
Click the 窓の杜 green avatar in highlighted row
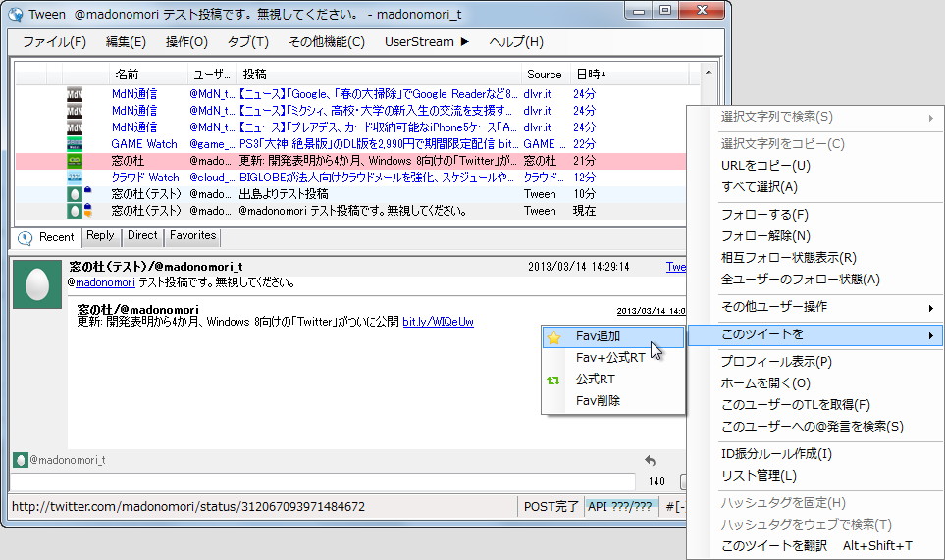tap(75, 161)
